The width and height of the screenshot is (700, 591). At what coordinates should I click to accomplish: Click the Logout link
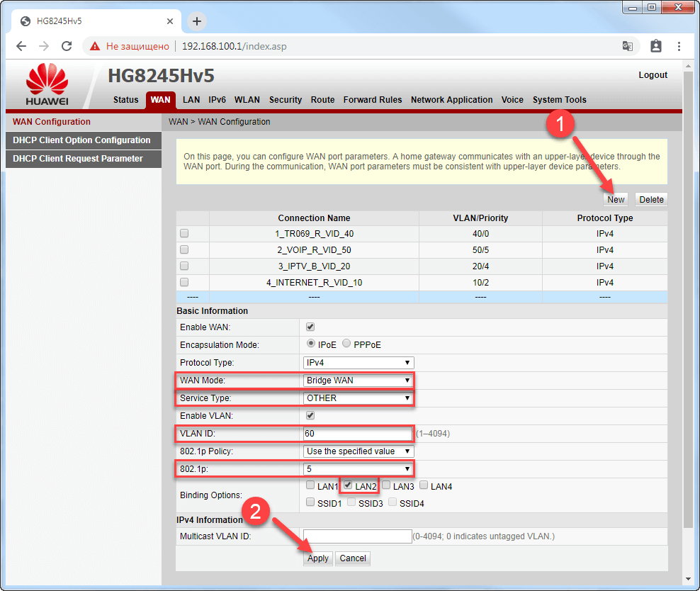point(653,75)
